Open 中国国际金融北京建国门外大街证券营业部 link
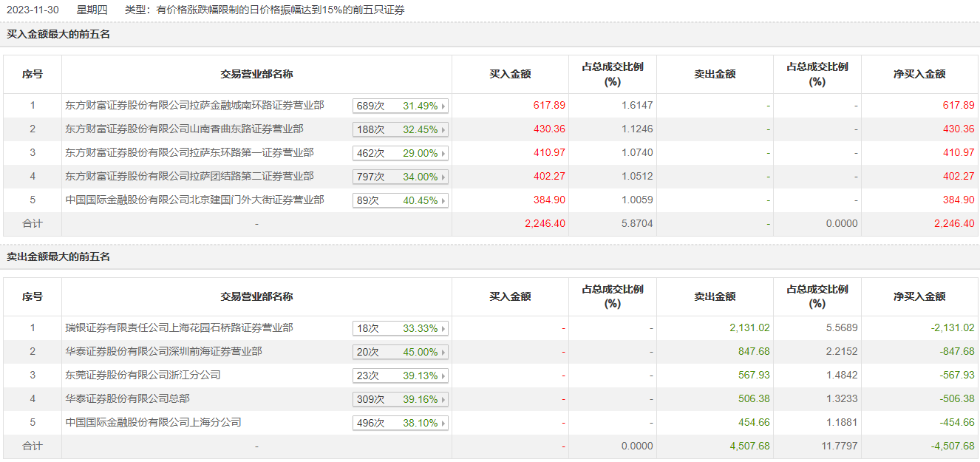Screen dimensions: 980x462 (x=194, y=200)
